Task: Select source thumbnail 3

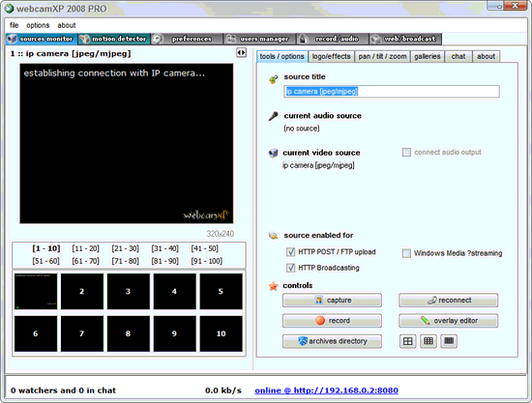Action: click(x=129, y=292)
